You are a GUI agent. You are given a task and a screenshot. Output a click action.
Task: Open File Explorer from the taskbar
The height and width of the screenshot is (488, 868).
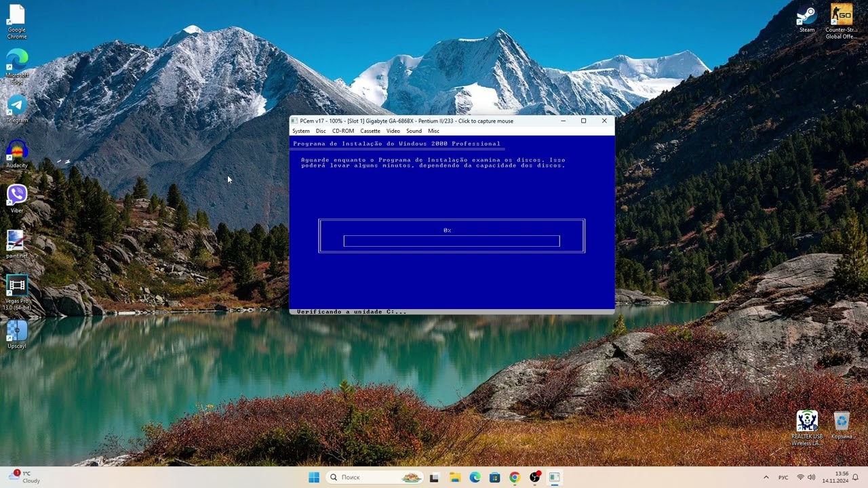(454, 477)
